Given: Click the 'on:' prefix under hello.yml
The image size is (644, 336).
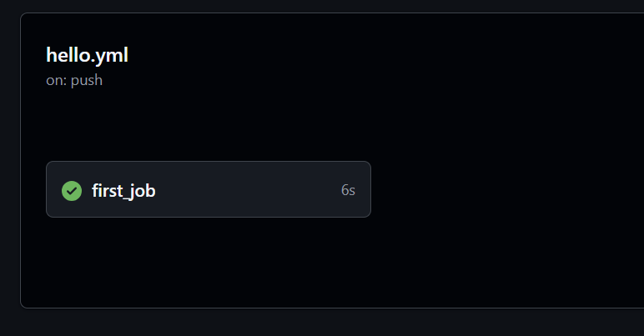Looking at the screenshot, I should [x=56, y=81].
